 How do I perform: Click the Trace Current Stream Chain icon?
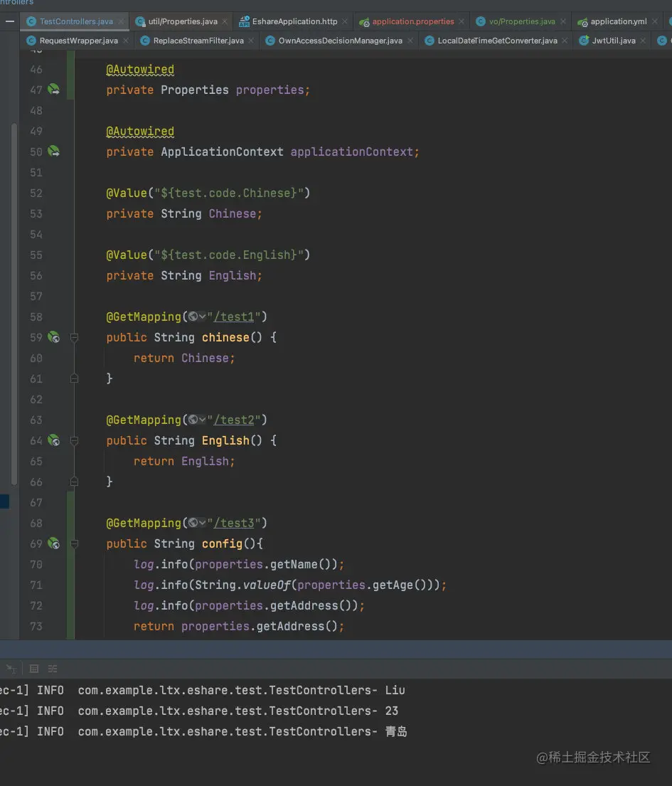[x=53, y=669]
